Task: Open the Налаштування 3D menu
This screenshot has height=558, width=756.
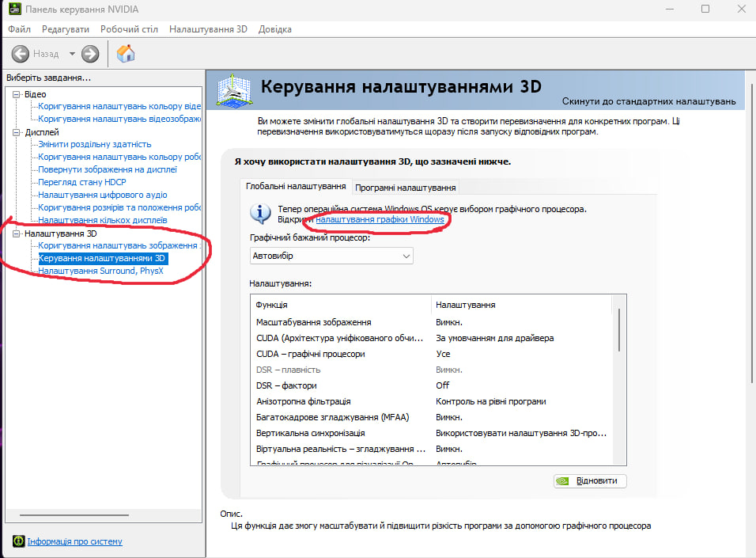Action: pyautogui.click(x=208, y=29)
